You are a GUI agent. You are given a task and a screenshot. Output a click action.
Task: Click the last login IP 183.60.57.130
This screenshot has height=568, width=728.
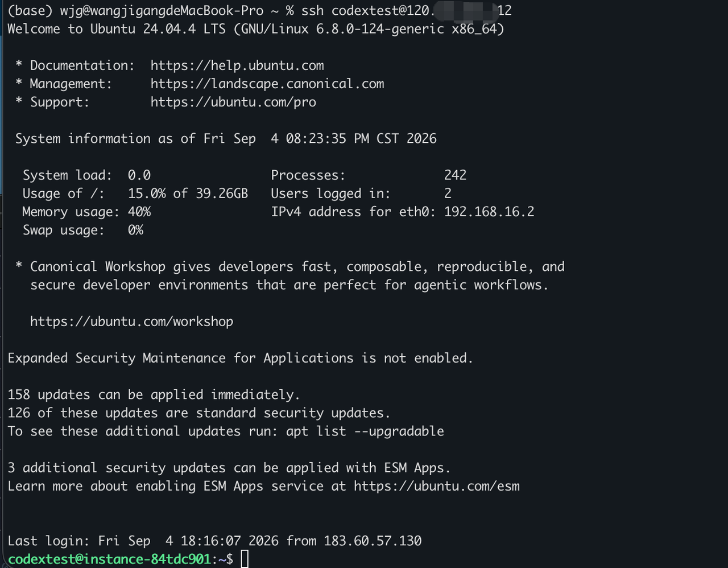373,541
